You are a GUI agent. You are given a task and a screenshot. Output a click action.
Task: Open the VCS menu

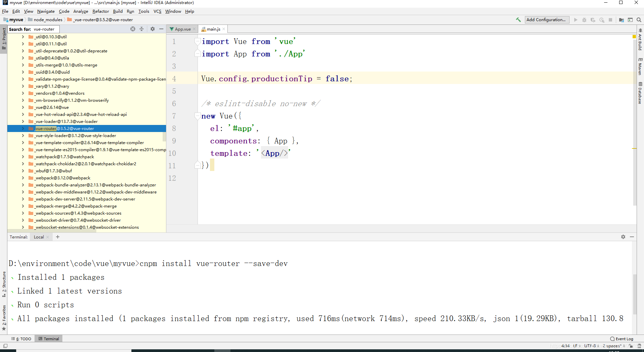[157, 11]
